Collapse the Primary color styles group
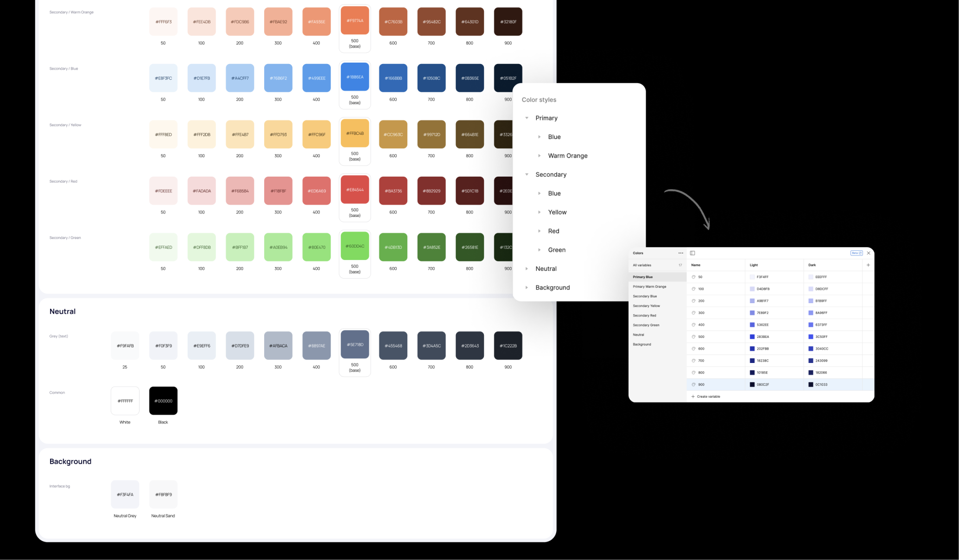This screenshot has width=959, height=560. pos(527,118)
